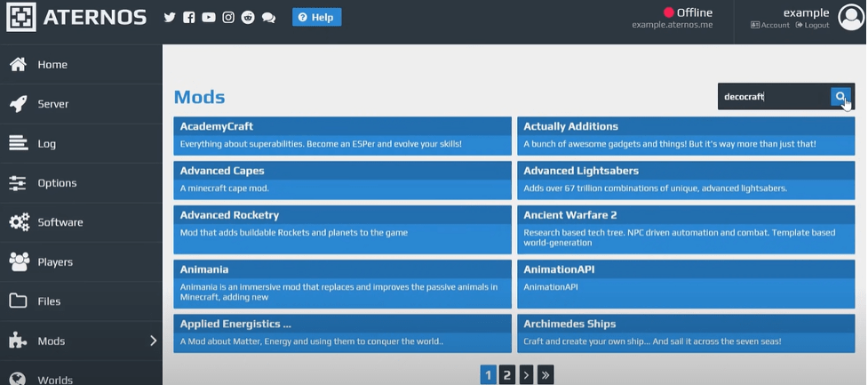Open the Archimedes Ships mod card
This screenshot has width=868, height=385.
tap(686, 333)
